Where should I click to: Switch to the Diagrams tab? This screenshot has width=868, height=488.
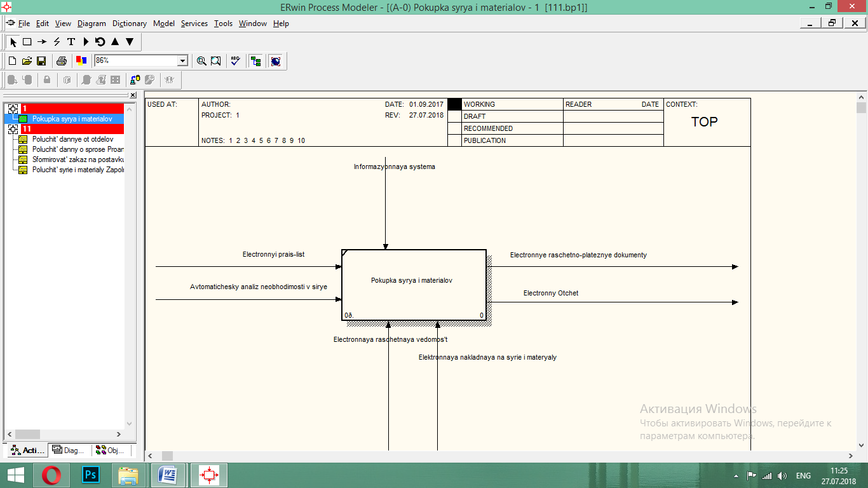click(69, 450)
